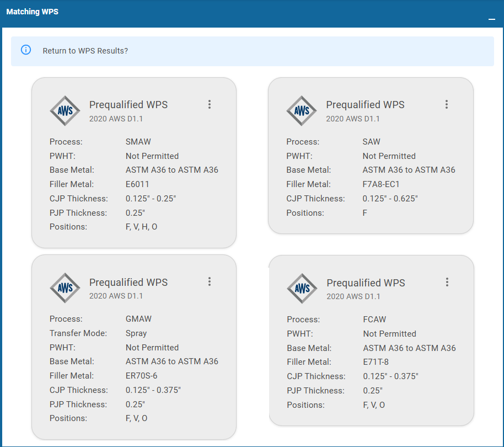This screenshot has height=447, width=504.
Task: Click the Return to WPS Results? link
Action: coord(85,51)
